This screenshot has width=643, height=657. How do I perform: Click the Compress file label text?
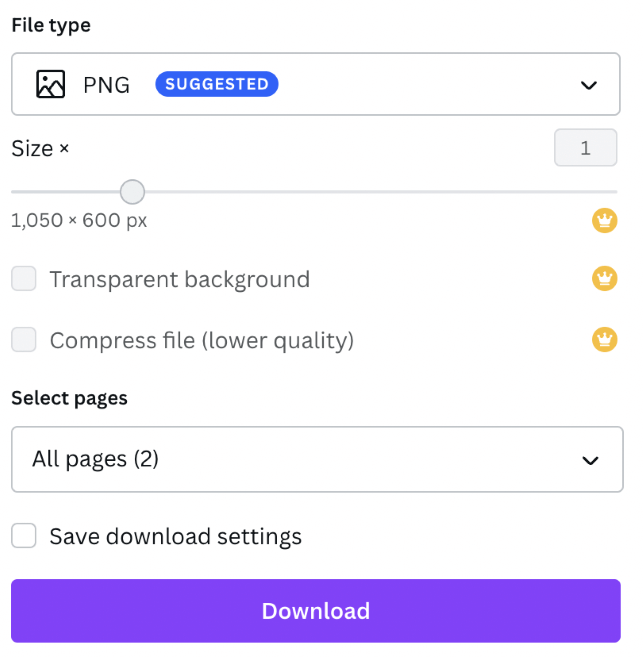[202, 340]
